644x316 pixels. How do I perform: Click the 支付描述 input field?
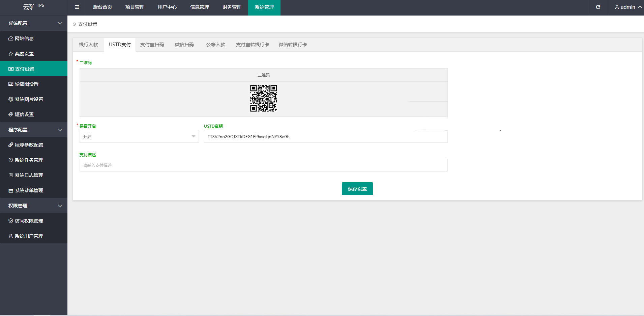pos(263,165)
